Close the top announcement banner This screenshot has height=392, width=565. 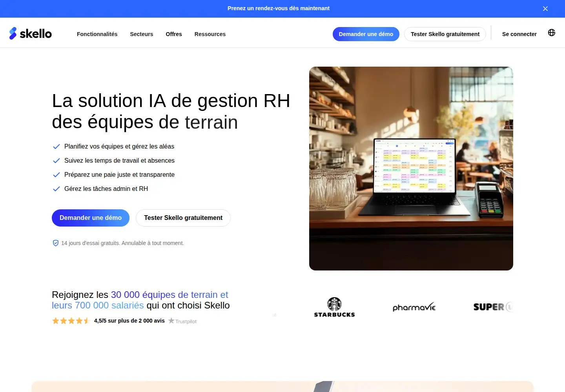(545, 9)
